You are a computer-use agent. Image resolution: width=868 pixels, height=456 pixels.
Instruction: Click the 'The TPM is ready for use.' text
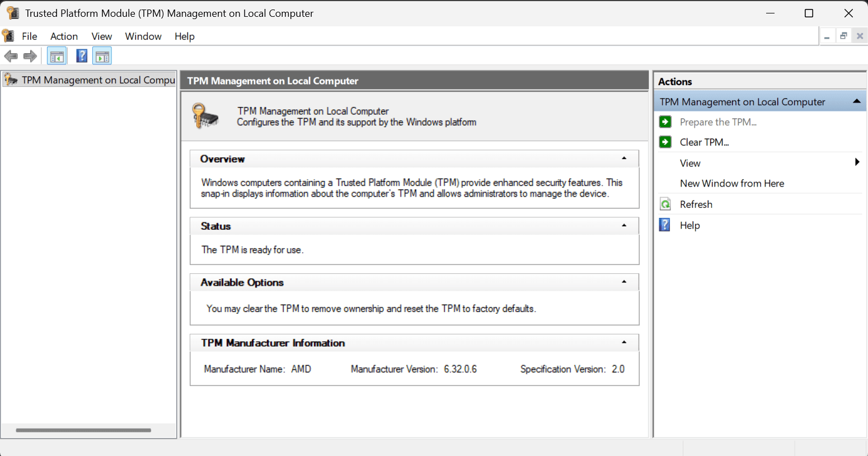[x=252, y=250]
